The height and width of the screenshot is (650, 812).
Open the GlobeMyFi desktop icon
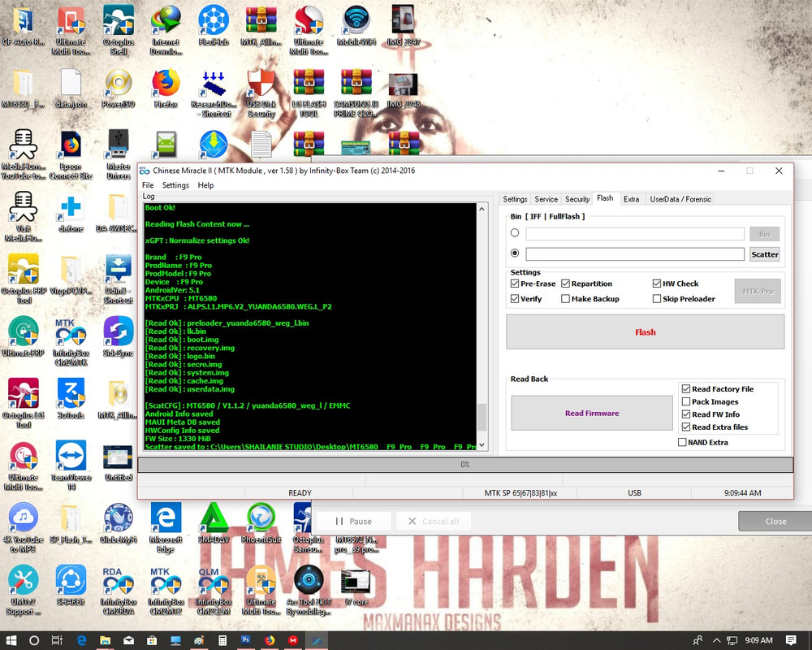click(118, 523)
